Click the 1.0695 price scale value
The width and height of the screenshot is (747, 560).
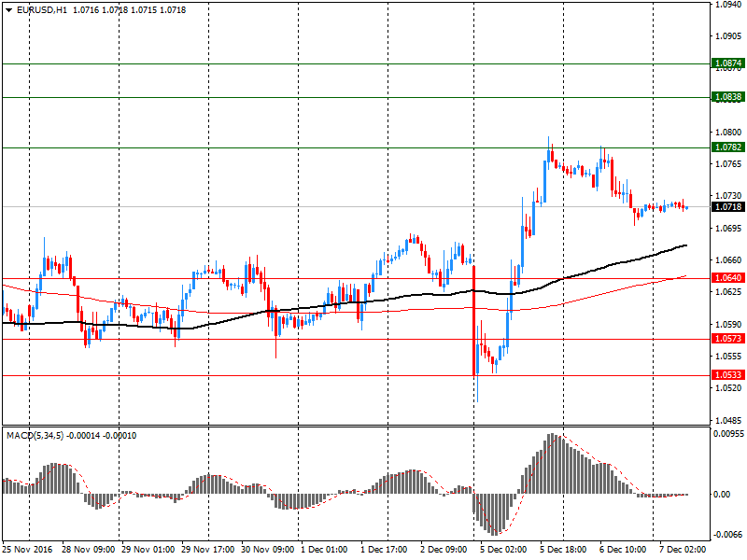click(x=728, y=229)
